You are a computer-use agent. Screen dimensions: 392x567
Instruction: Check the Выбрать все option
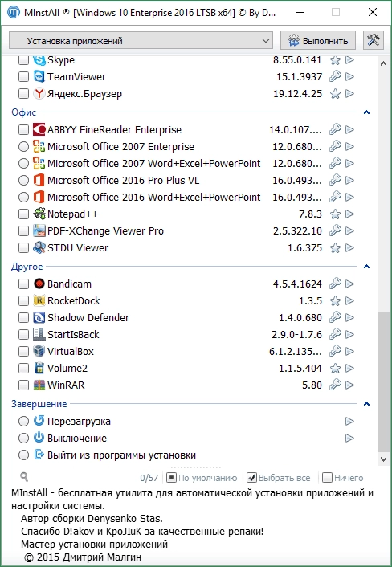[279, 478]
